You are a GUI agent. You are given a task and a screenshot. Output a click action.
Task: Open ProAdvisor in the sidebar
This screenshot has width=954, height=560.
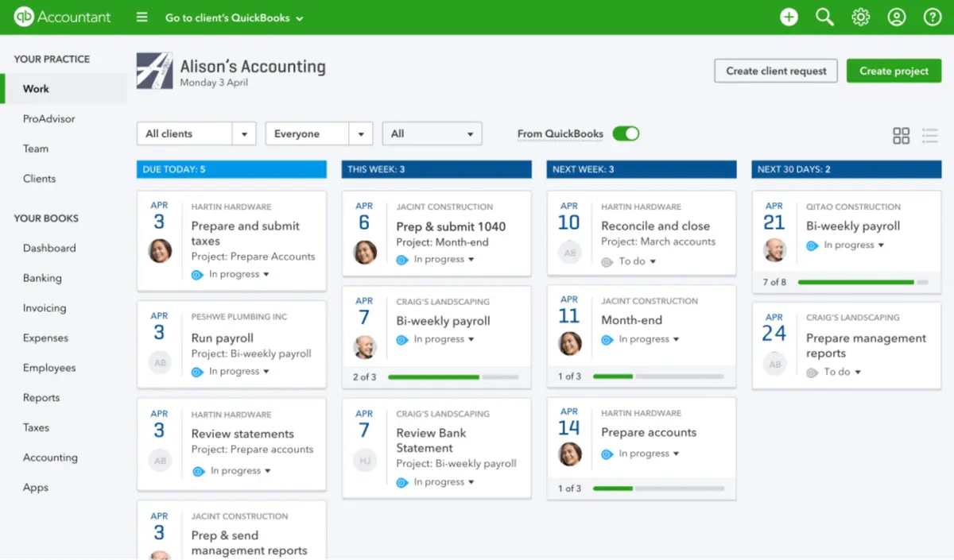(49, 118)
